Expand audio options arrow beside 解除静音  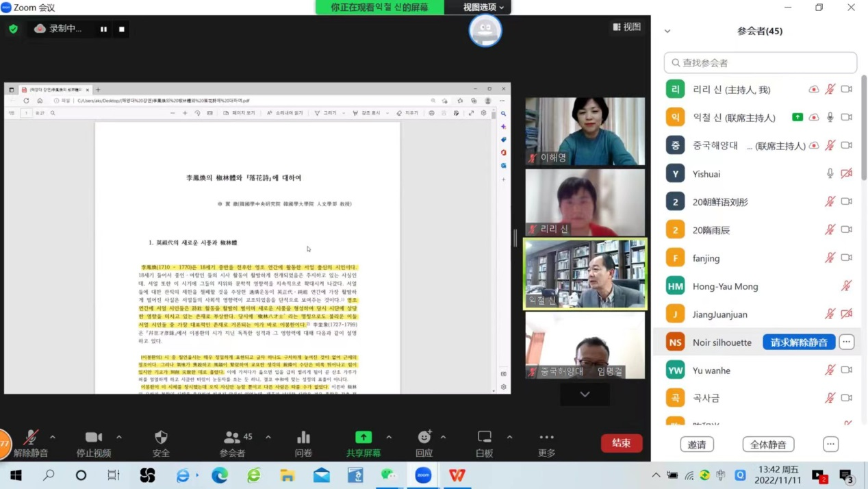53,437
